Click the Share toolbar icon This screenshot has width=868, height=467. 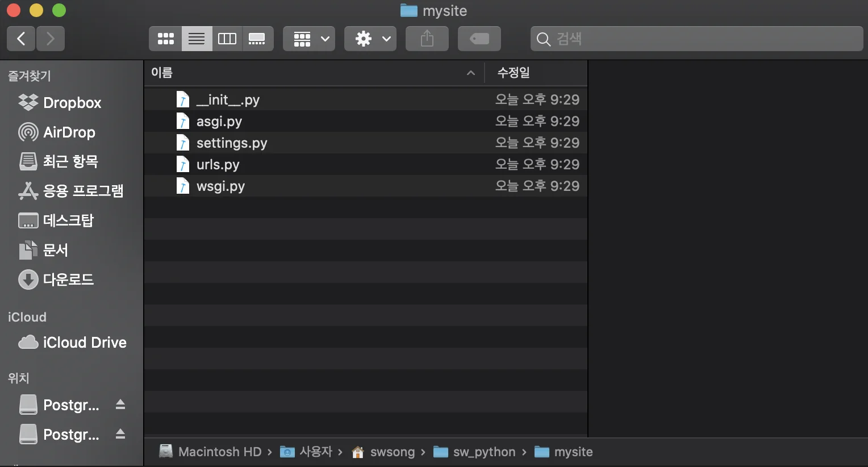click(427, 39)
